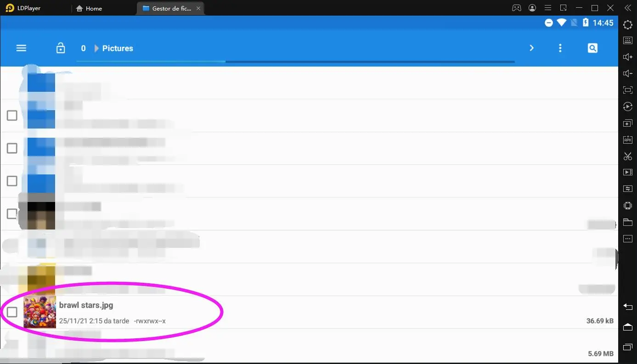
Task: Click the brawl stars image thumbnail
Action: coord(39,312)
